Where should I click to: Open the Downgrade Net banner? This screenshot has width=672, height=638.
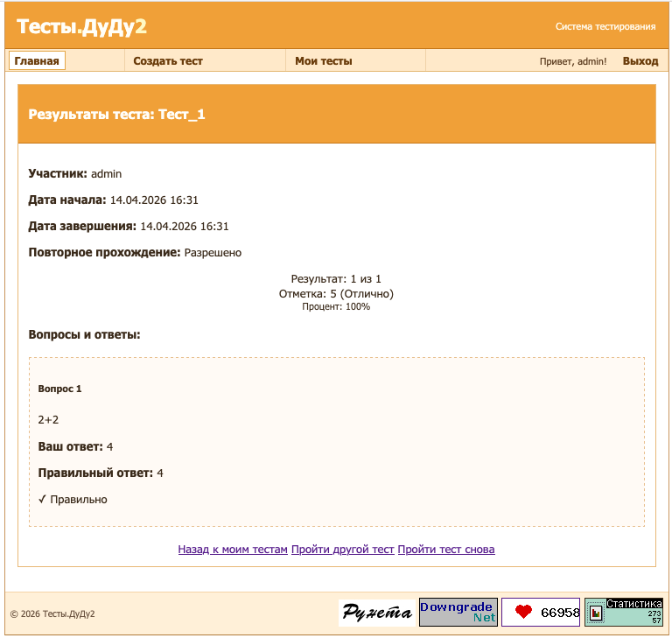[x=458, y=612]
